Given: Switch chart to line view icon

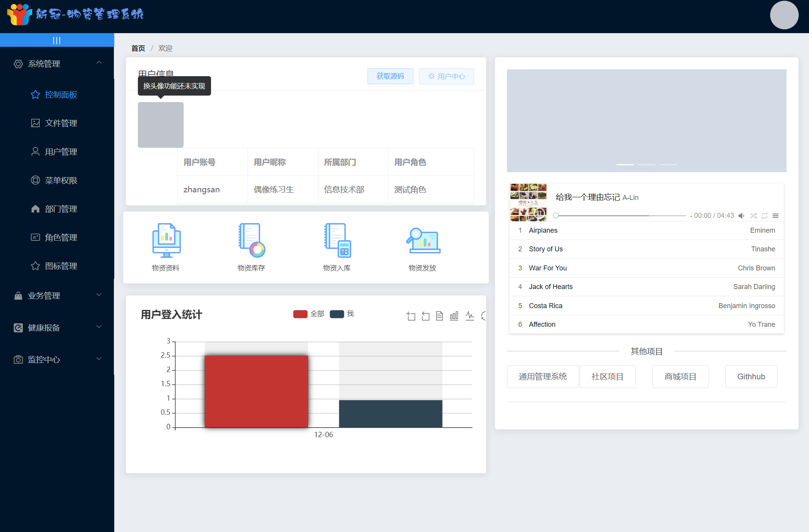Looking at the screenshot, I should pyautogui.click(x=470, y=316).
